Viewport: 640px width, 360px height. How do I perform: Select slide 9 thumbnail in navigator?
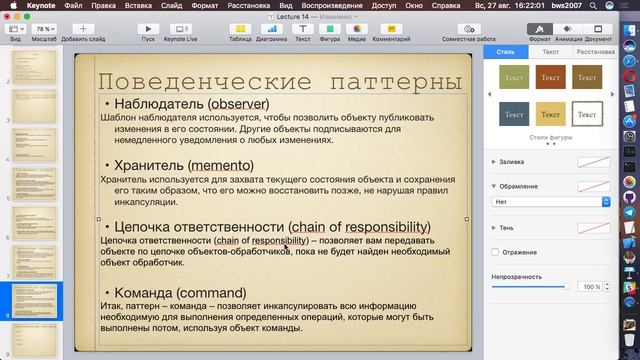pyautogui.click(x=34, y=340)
